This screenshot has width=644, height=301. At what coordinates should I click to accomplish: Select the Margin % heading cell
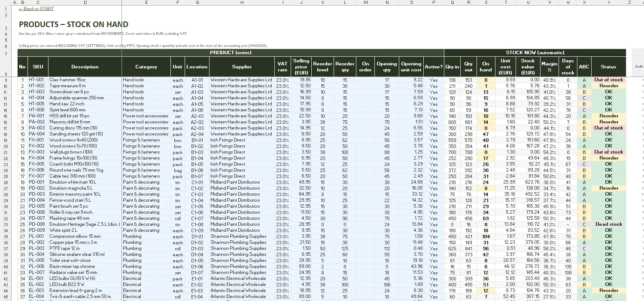[x=550, y=67]
